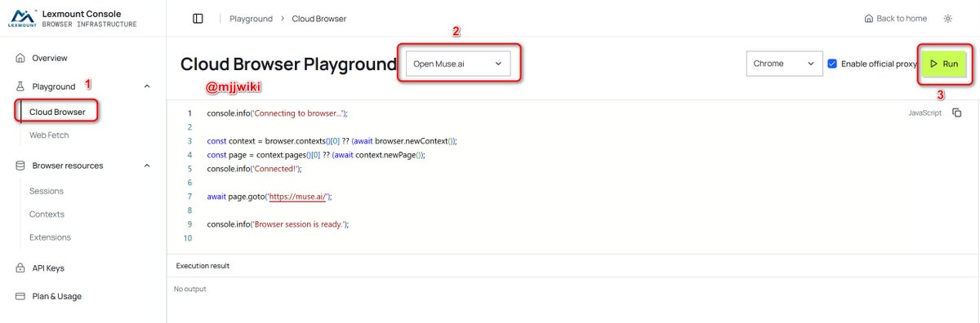The image size is (980, 323).
Task: Open Contexts in the sidebar
Action: point(47,214)
